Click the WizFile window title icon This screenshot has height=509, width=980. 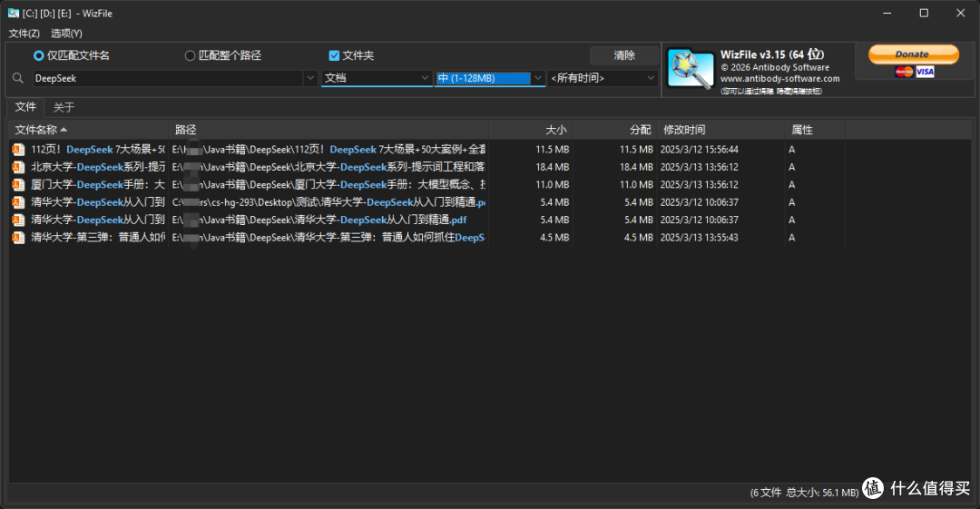(13, 13)
